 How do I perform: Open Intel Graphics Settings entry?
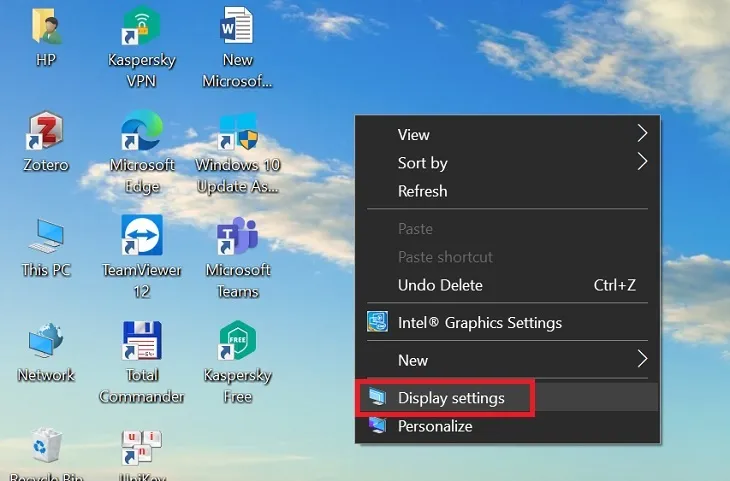click(x=507, y=322)
